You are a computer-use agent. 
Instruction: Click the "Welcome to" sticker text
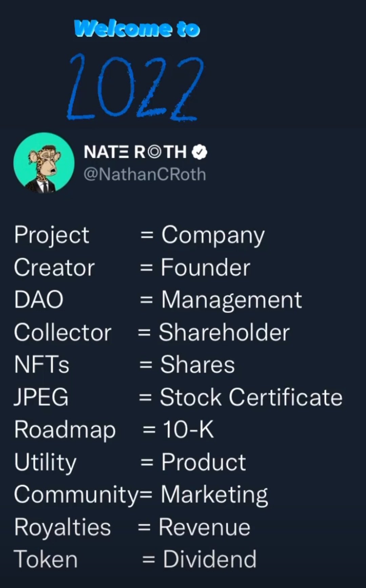[137, 29]
